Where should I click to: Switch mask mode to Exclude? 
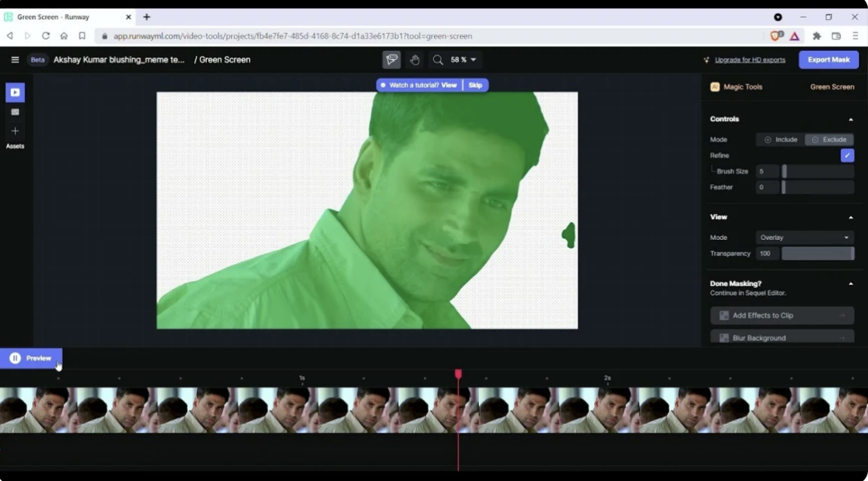(829, 139)
